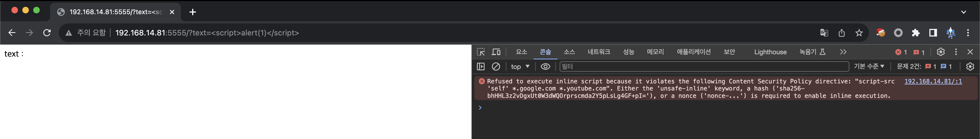Image resolution: width=980 pixels, height=139 pixels.
Task: Open the tab search chevron
Action: [963, 12]
